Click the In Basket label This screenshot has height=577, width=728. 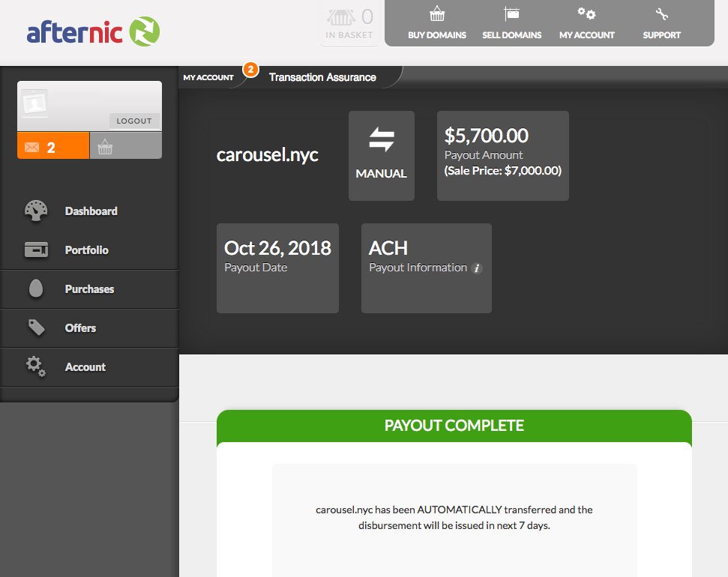(x=349, y=34)
